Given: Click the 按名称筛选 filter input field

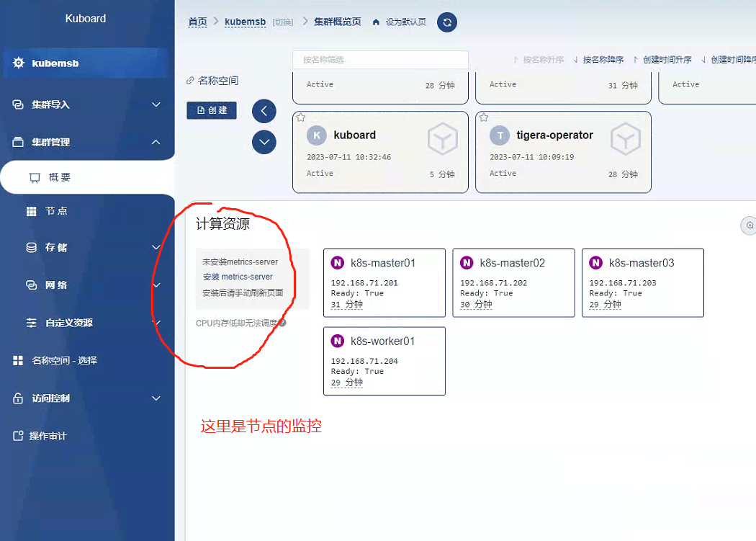Looking at the screenshot, I should click(380, 59).
